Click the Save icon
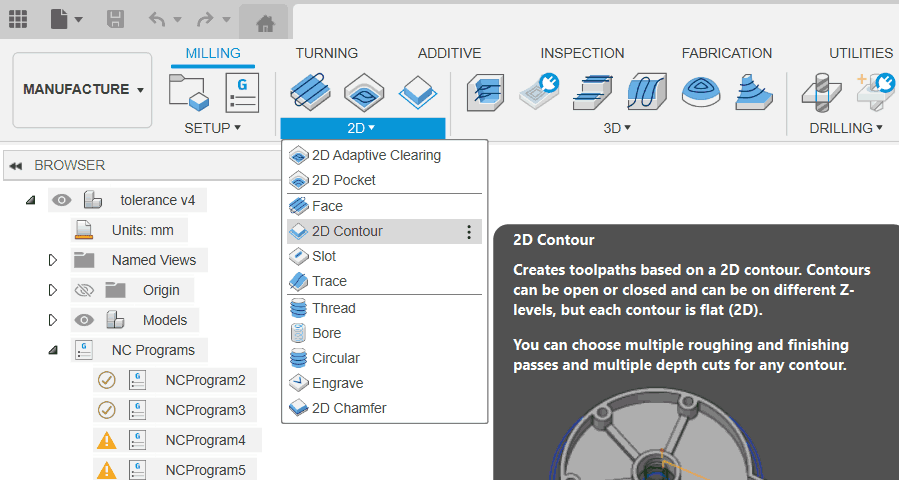 click(116, 20)
